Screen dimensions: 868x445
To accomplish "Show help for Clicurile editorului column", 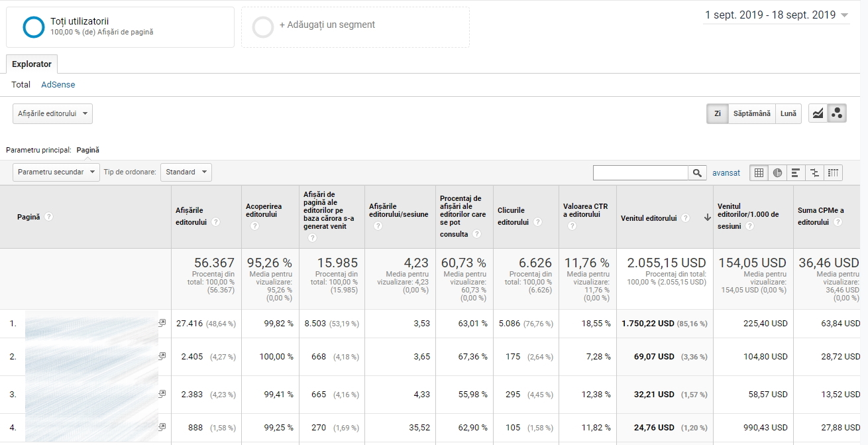I will click(x=538, y=222).
